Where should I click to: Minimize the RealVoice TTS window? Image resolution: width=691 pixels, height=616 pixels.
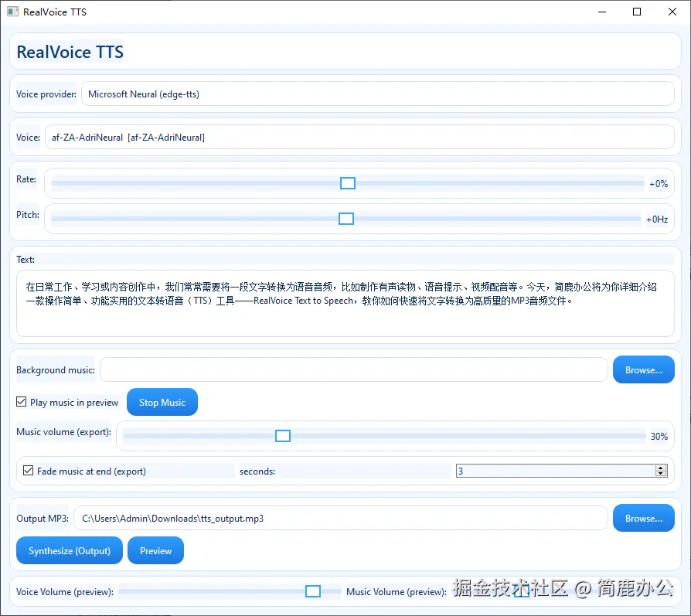[x=602, y=12]
